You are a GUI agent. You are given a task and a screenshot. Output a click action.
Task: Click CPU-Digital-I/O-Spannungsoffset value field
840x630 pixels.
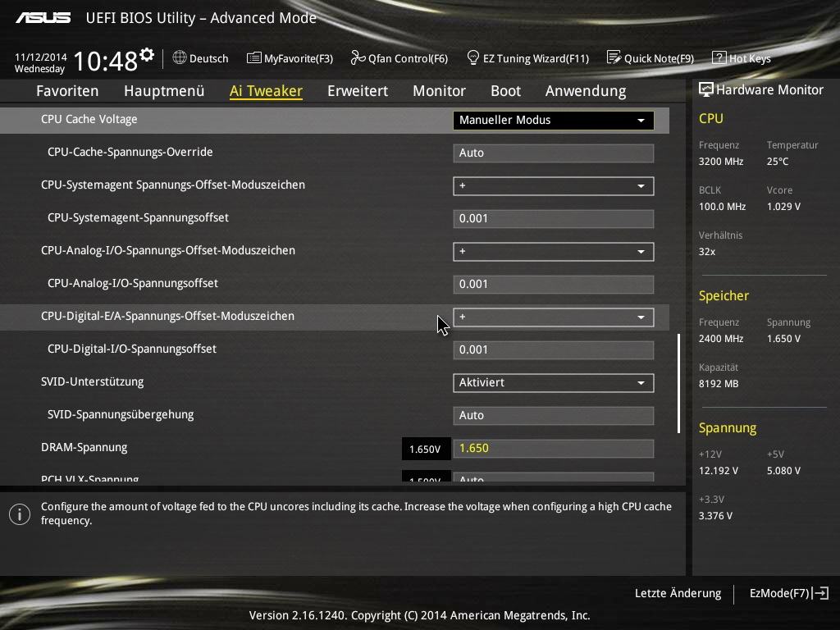[554, 349]
